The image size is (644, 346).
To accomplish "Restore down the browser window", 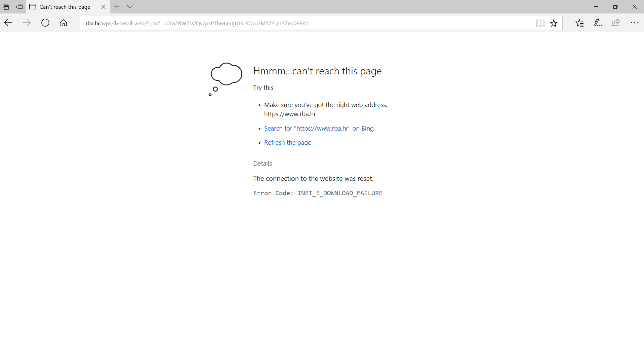I will click(615, 7).
